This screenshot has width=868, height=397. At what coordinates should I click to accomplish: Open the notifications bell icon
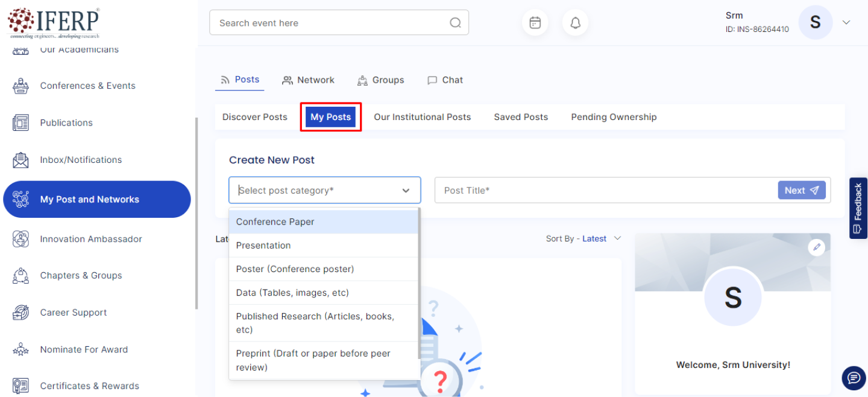575,23
